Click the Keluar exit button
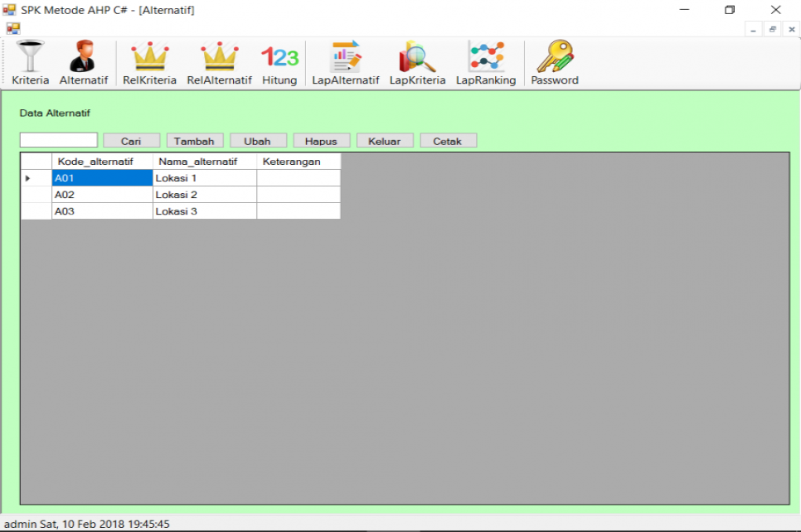Screen dimensions: 801x532 (x=385, y=140)
